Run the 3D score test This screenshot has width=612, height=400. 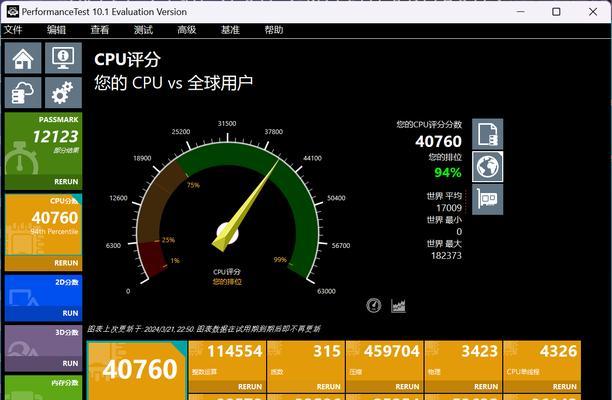(70, 364)
